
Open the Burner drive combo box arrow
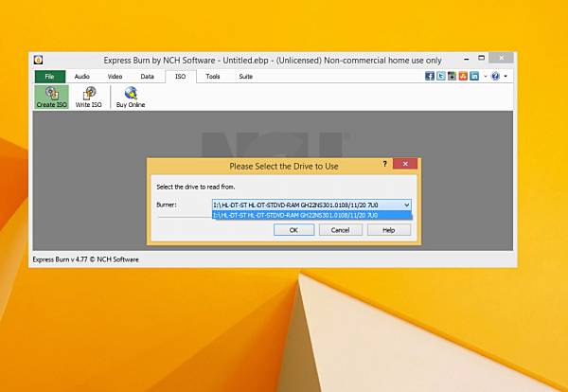point(406,205)
